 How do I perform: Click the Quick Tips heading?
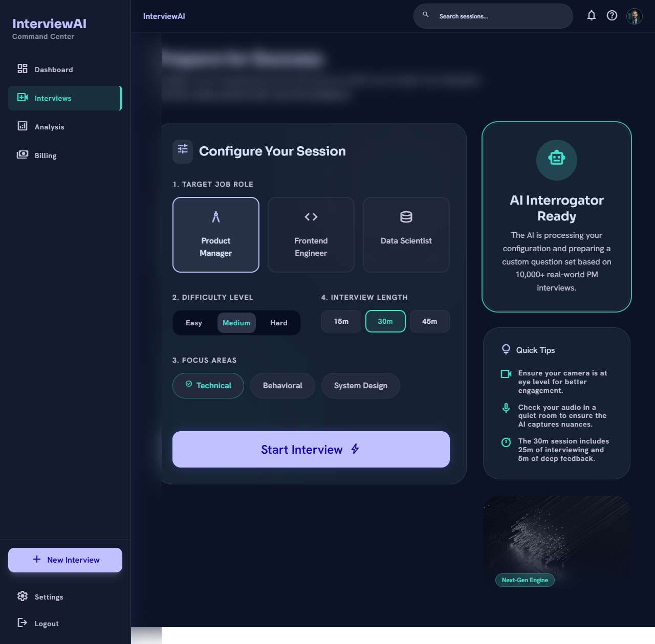click(535, 350)
